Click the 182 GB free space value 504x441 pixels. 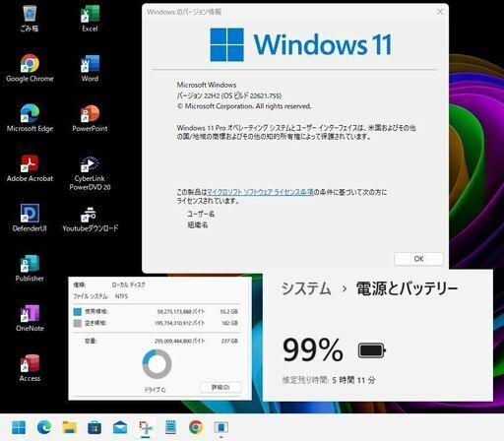pyautogui.click(x=230, y=323)
